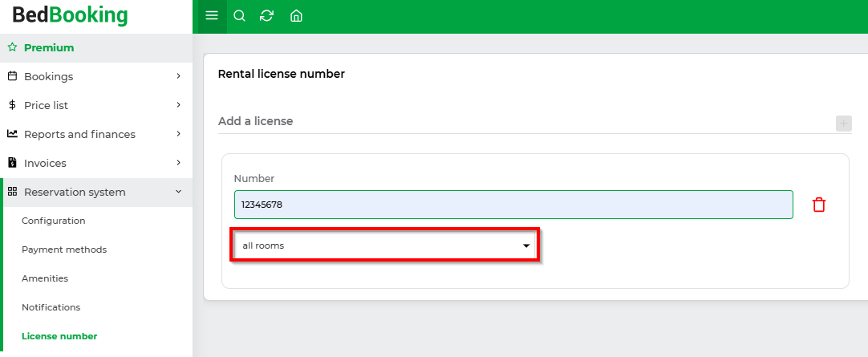The width and height of the screenshot is (868, 357).
Task: Click the refresh sync icon
Action: pos(267,16)
